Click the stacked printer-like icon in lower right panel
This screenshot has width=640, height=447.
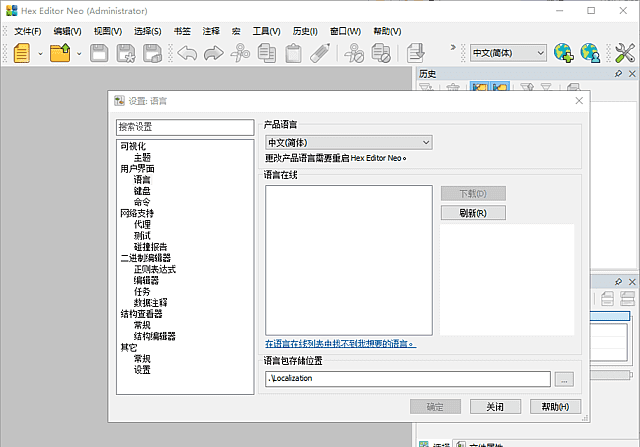point(627,298)
